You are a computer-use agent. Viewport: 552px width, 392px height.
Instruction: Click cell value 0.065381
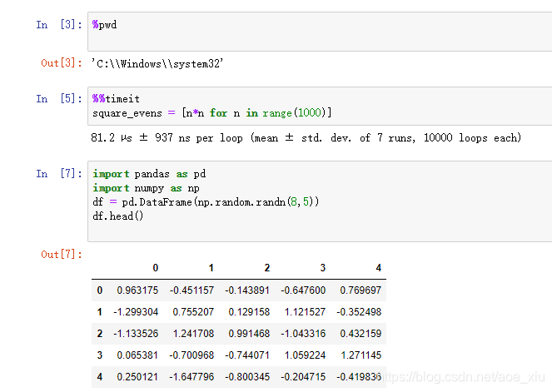[x=137, y=355]
